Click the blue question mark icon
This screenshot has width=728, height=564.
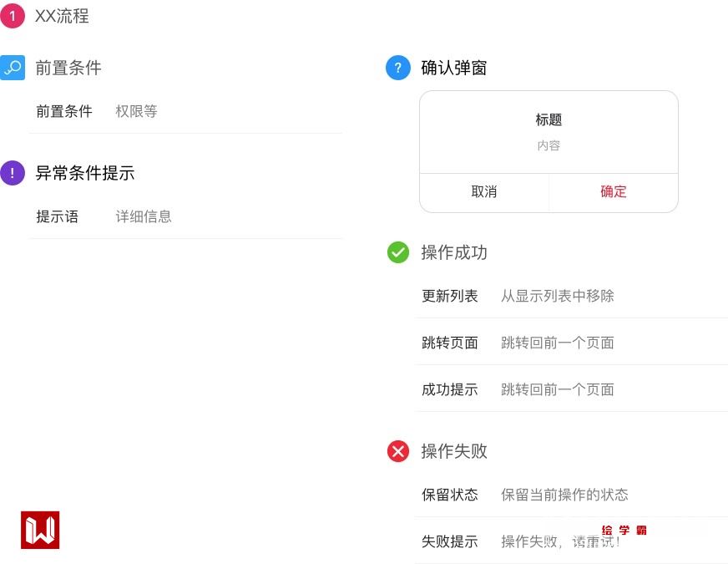(398, 68)
